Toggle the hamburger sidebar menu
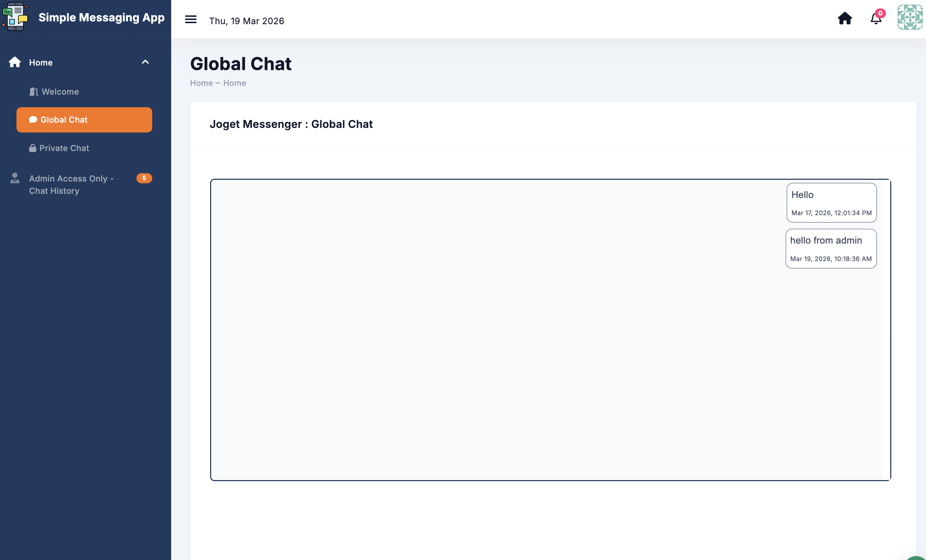The height and width of the screenshot is (560, 926). click(190, 20)
